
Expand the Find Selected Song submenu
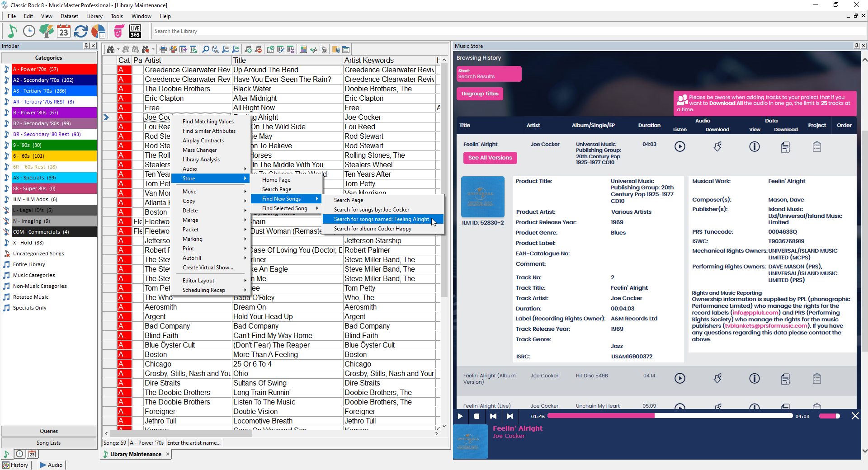pos(289,208)
